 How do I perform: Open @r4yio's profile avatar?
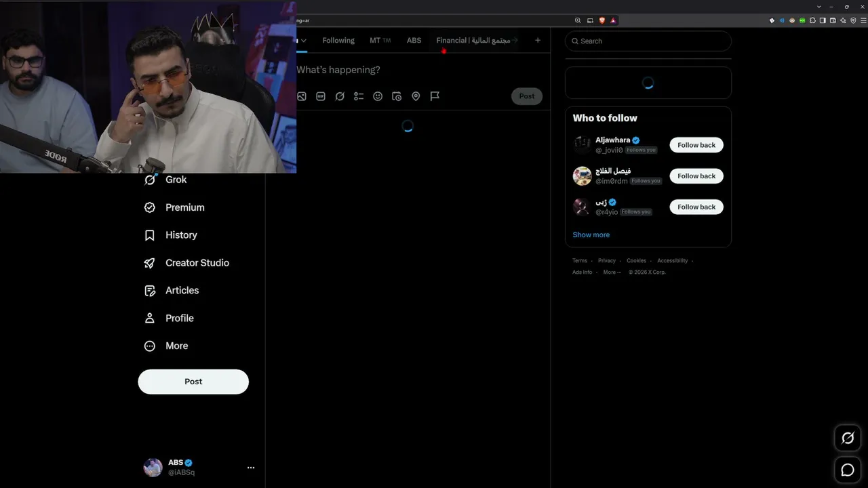pyautogui.click(x=582, y=207)
